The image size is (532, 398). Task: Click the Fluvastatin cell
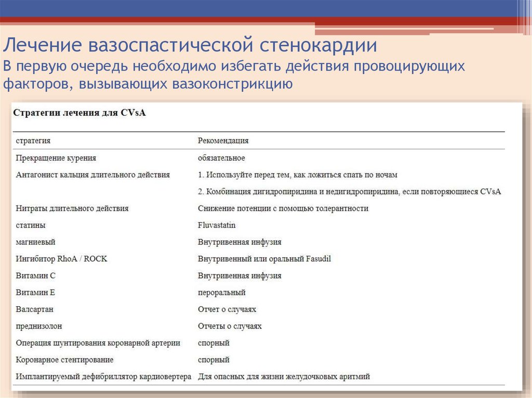[x=217, y=225]
